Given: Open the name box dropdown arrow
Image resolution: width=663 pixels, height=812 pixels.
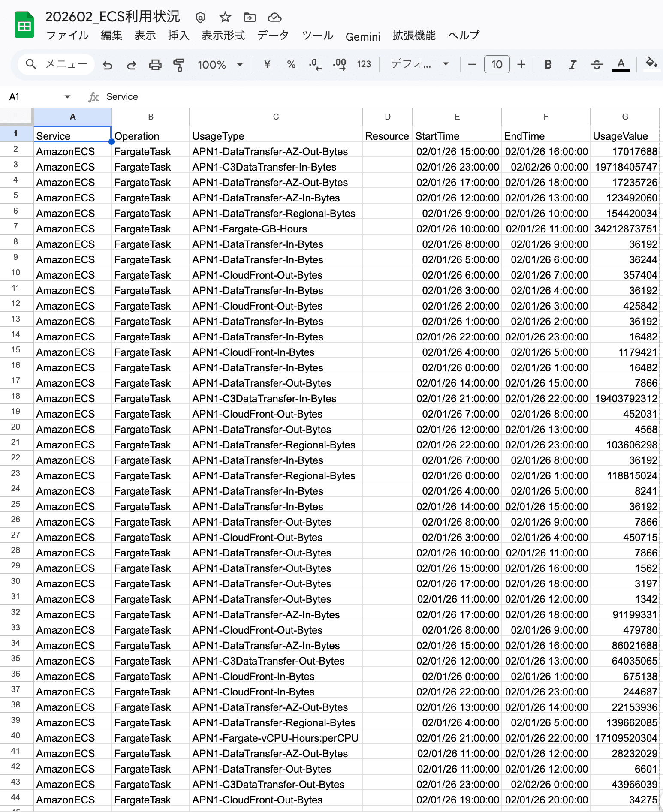Looking at the screenshot, I should (67, 97).
